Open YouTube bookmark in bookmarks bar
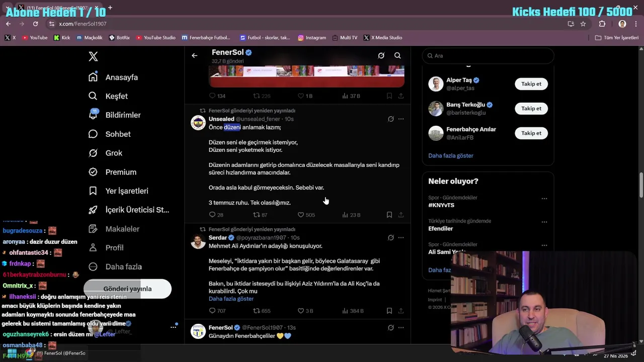 (x=35, y=38)
